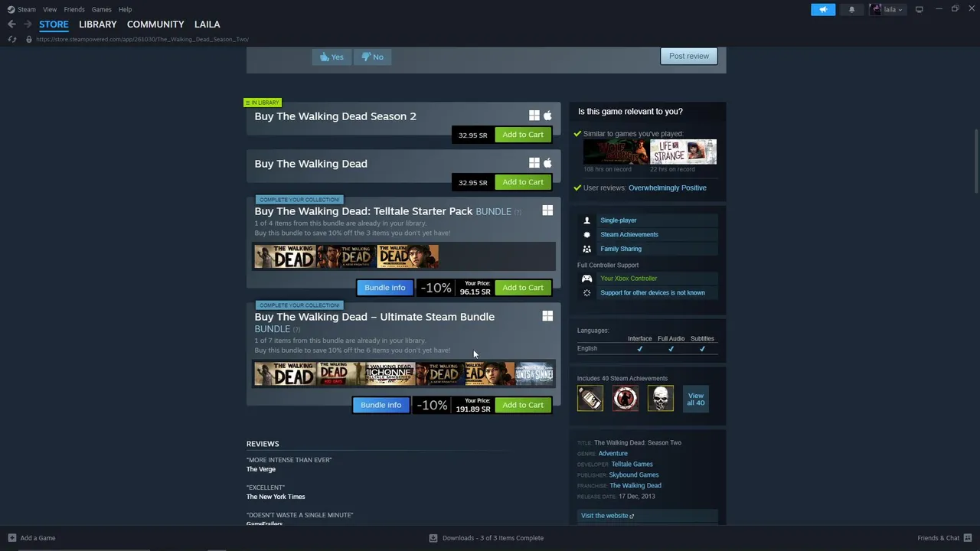Click the page vertical scrollbar
Screen dimensions: 980x551
pyautogui.click(x=975, y=161)
